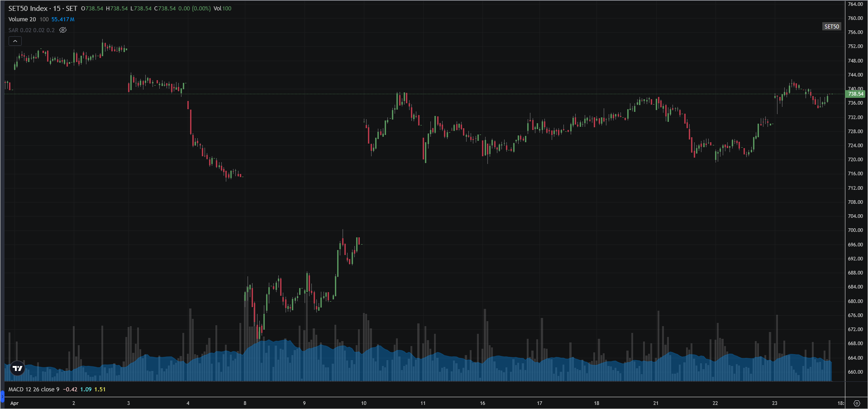
Task: Click the green 738.54 current price label
Action: click(855, 94)
